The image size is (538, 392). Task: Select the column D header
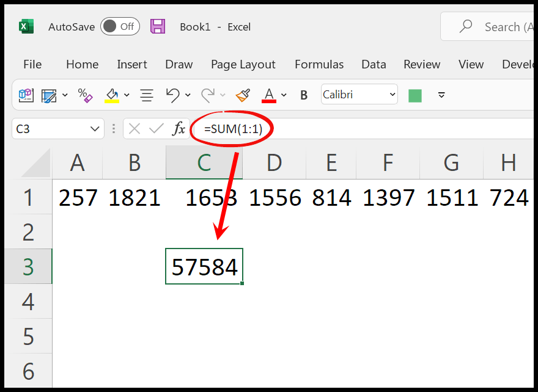[274, 162]
